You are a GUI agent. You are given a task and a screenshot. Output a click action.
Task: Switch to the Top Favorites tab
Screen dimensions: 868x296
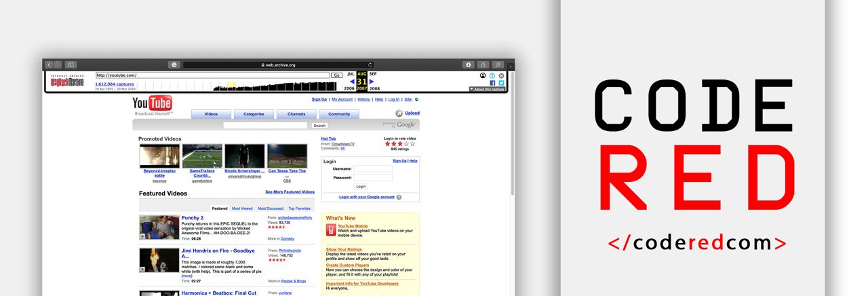tap(299, 208)
